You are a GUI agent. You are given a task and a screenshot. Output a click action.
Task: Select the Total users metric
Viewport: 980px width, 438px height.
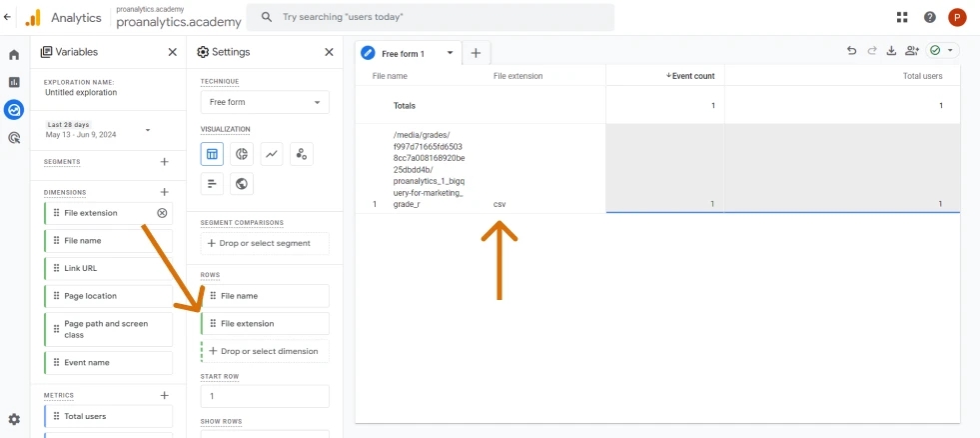pos(108,416)
